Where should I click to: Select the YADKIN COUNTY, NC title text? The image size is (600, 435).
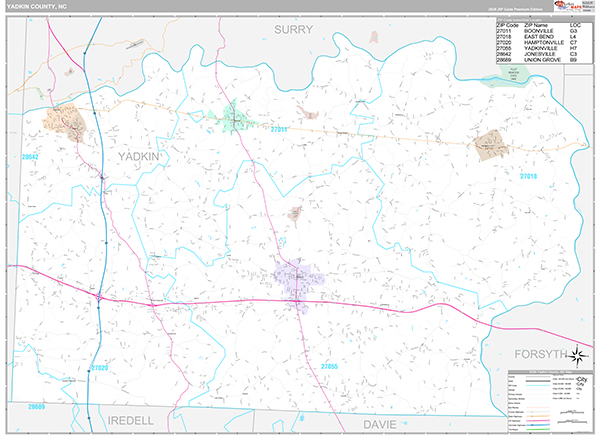point(36,7)
